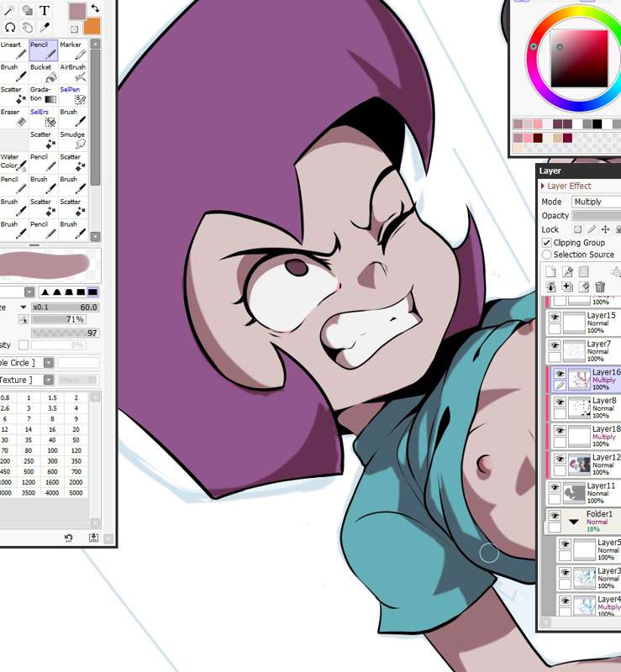Click the reset brush settings arrow icon
Image resolution: width=621 pixels, height=672 pixels.
(x=68, y=538)
